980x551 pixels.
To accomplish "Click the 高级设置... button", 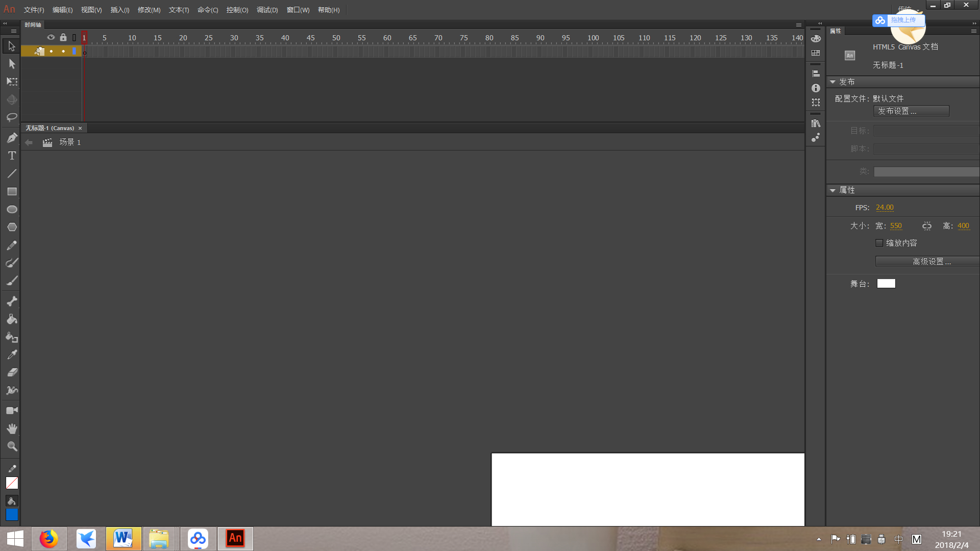I will (927, 262).
